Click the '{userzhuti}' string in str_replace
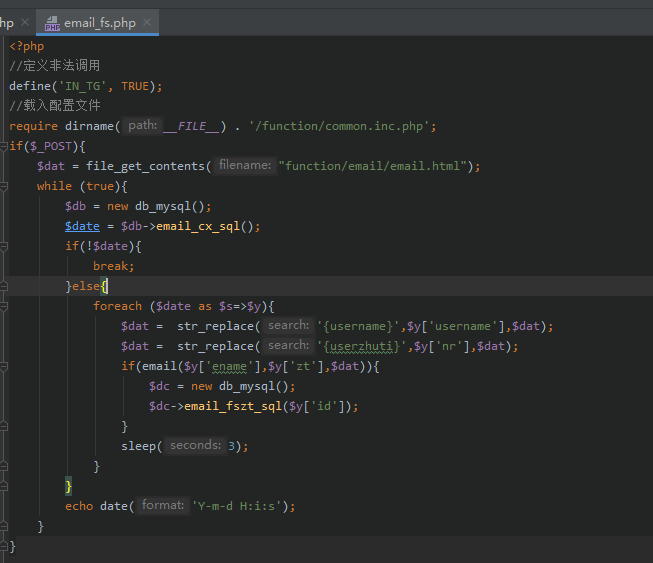 click(358, 346)
